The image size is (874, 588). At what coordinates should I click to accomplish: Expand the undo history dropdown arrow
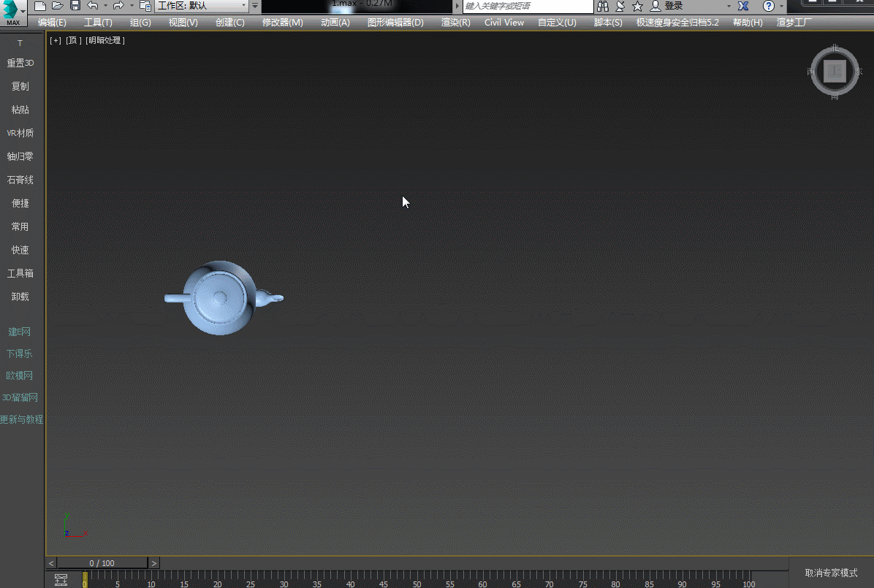(105, 6)
